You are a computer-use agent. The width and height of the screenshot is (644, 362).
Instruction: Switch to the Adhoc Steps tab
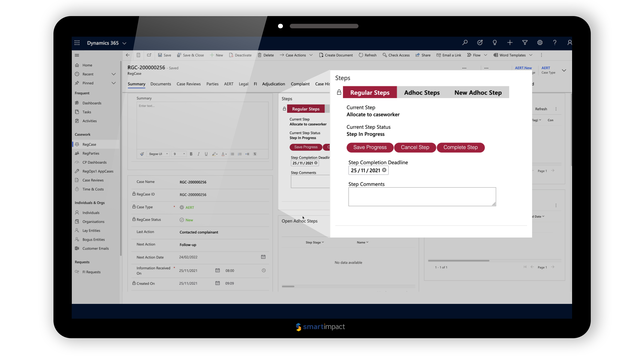pyautogui.click(x=422, y=92)
